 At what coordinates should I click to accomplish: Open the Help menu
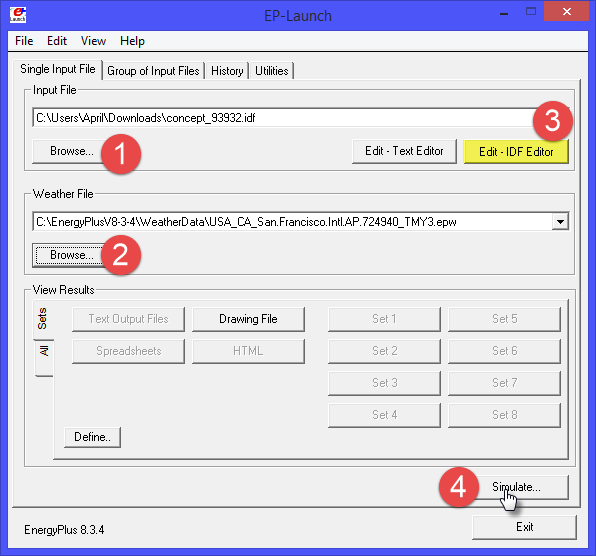click(132, 41)
